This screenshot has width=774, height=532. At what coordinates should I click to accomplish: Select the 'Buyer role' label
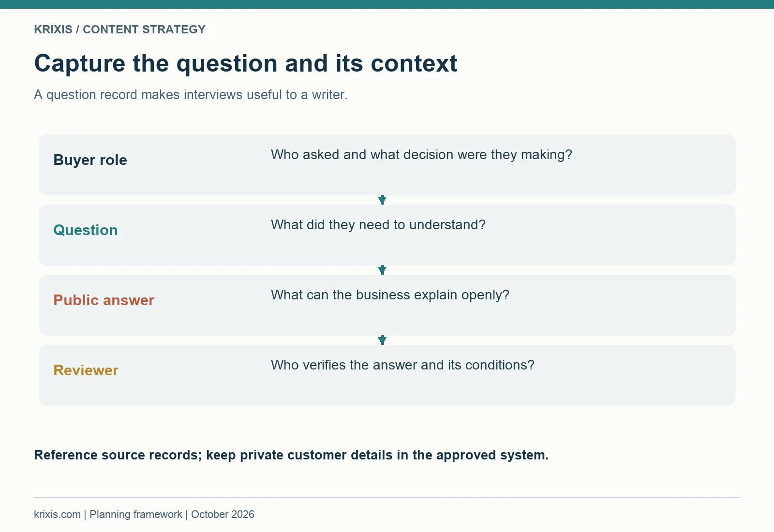click(x=90, y=160)
